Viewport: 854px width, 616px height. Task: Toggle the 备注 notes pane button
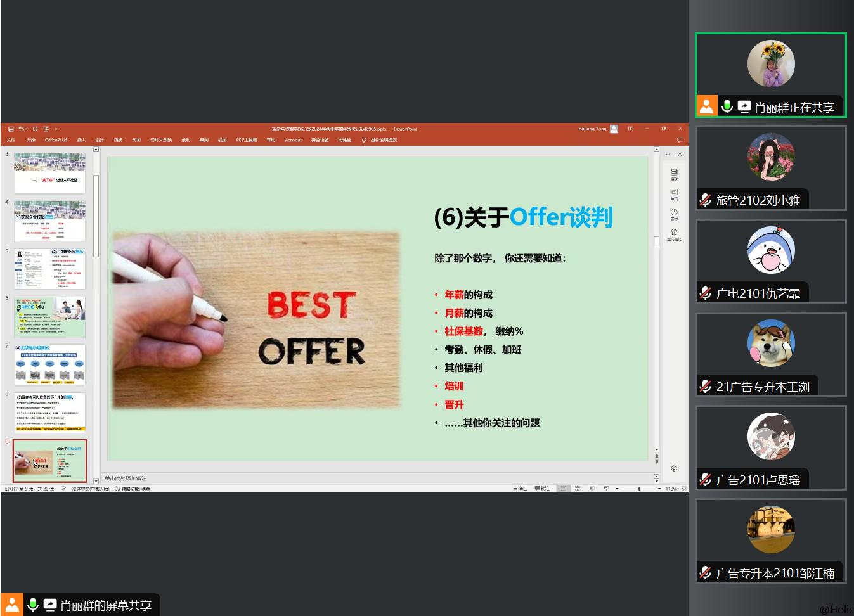520,489
